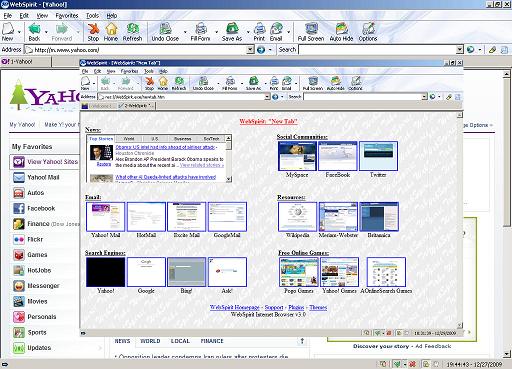The height and width of the screenshot is (369, 512).
Task: Click the New tab toolbar icon in the outer window
Action: pos(8,32)
